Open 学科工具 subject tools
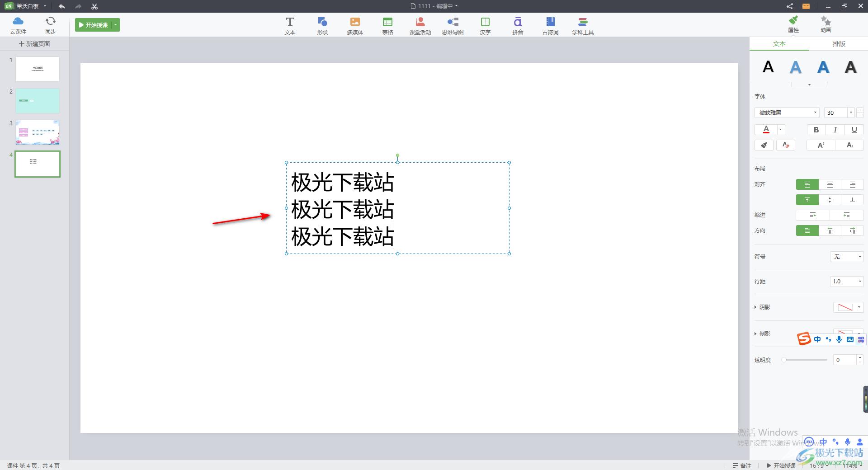The width and height of the screenshot is (868, 470). pyautogui.click(x=583, y=26)
